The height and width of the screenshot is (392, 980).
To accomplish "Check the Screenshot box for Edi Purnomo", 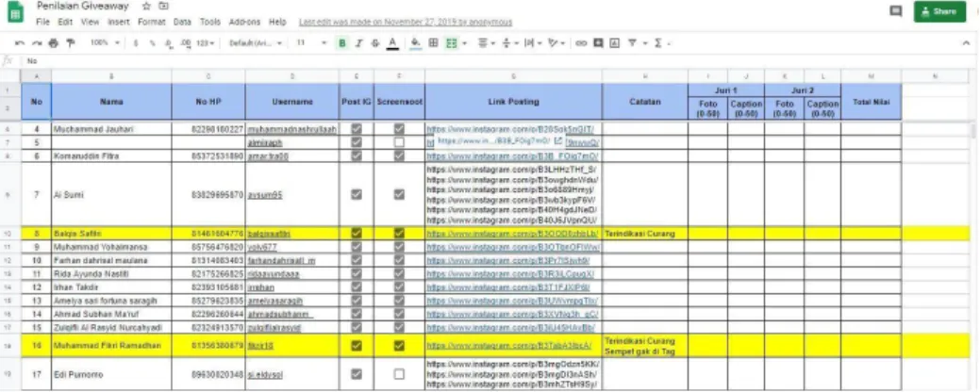I will pos(399,374).
